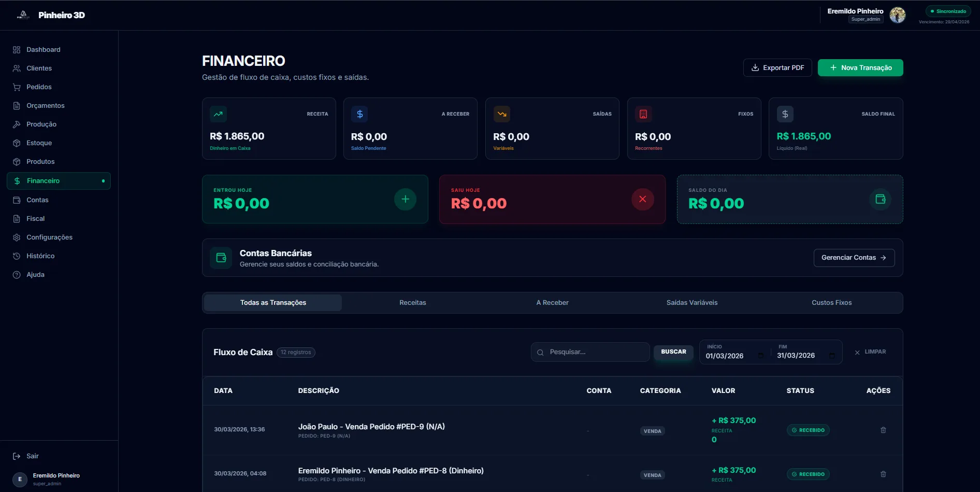
Task: Click the red X icon in Saiu Hoje card
Action: coord(642,199)
